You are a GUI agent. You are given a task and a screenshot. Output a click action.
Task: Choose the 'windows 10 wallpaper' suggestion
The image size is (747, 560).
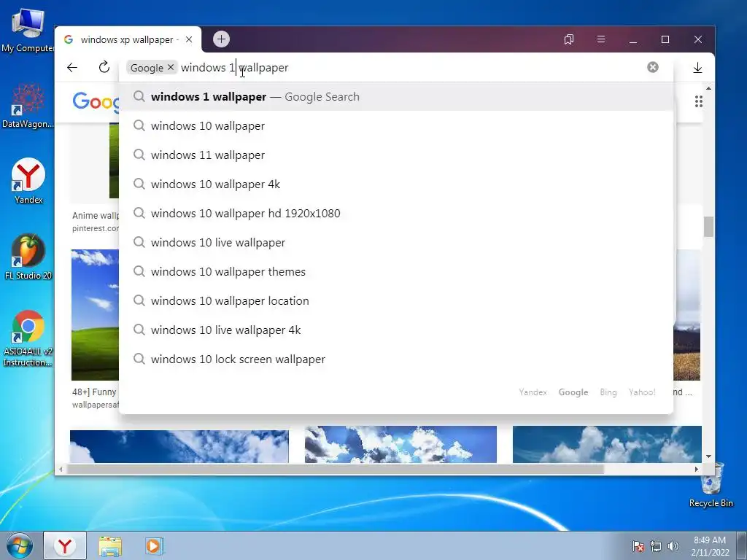396,125
